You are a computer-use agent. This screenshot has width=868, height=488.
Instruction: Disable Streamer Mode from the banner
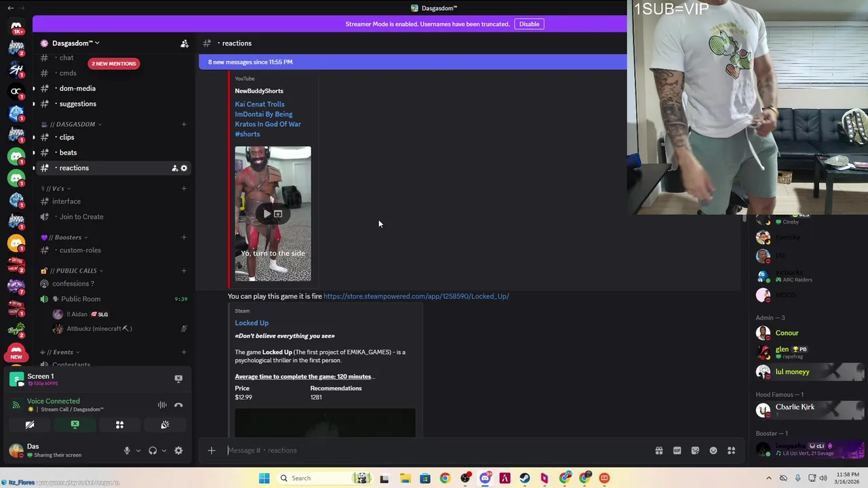click(x=529, y=24)
